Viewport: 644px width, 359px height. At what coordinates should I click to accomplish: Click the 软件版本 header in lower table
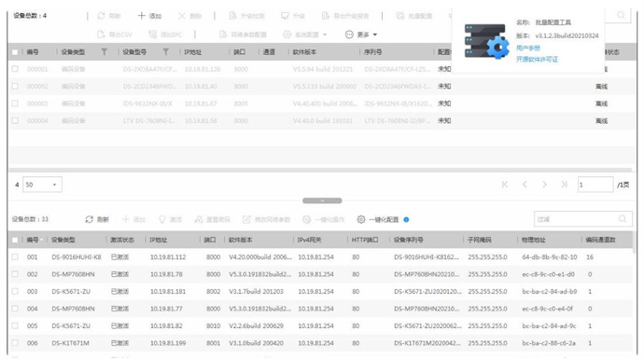point(241,240)
